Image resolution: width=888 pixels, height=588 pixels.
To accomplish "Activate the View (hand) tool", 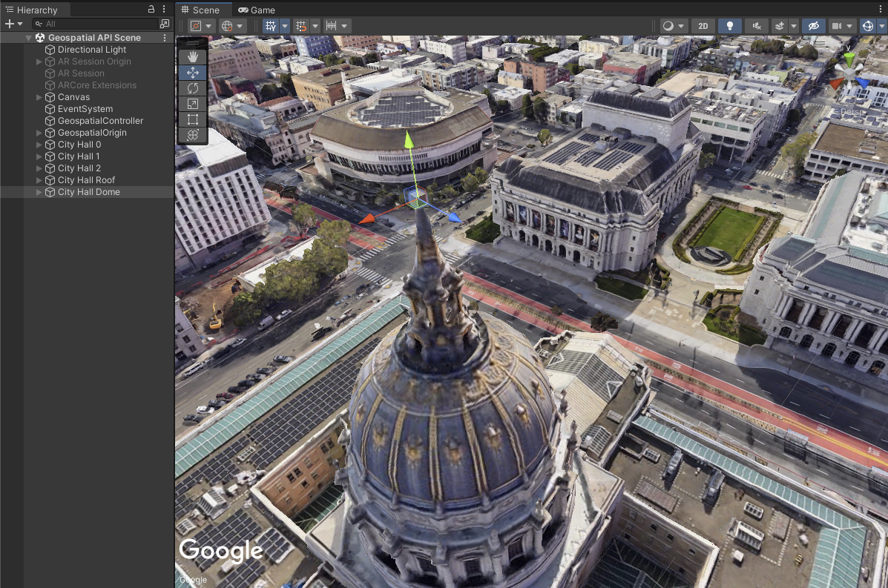I will [192, 56].
